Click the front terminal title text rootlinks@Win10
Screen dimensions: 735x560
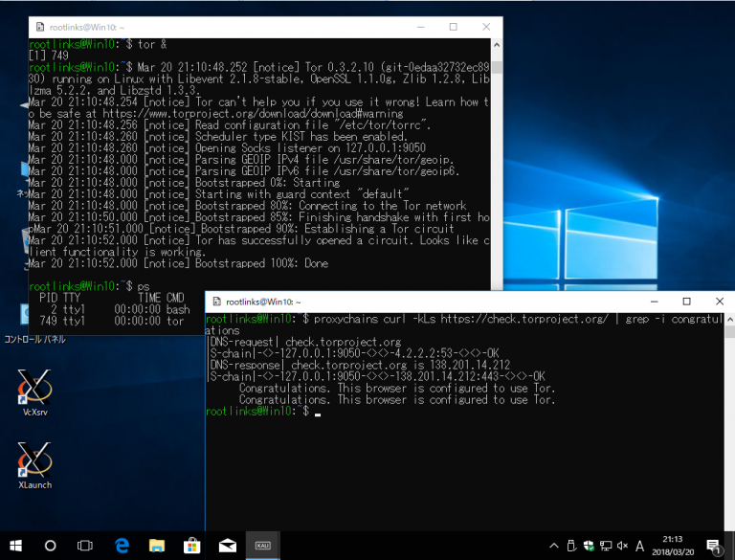click(263, 302)
